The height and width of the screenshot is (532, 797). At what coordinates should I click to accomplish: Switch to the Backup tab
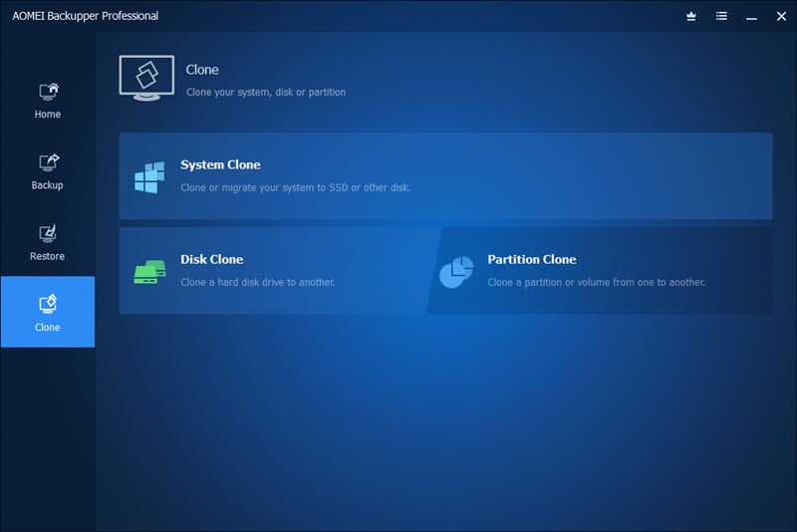48,171
